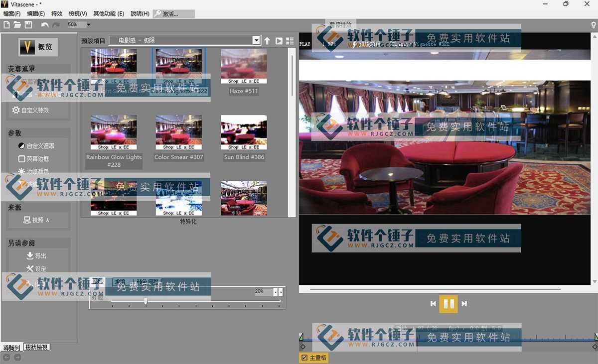
Task: Select the Haze #511 preset thumbnail
Action: 244,66
